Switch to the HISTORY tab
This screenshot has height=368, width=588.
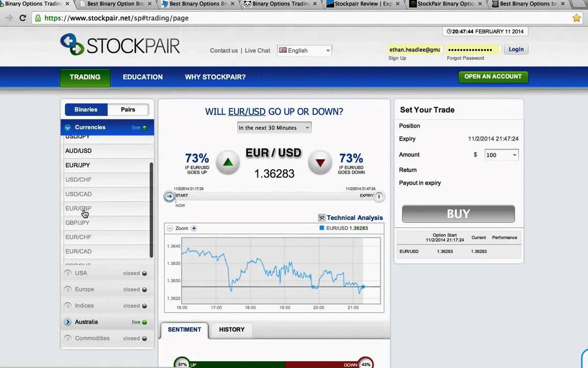tap(232, 330)
